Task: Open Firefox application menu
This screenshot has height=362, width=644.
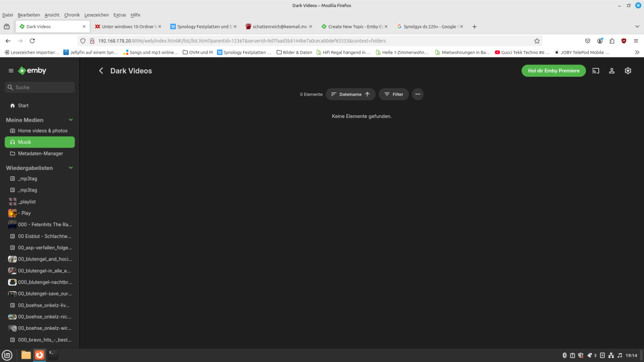Action: (636, 41)
